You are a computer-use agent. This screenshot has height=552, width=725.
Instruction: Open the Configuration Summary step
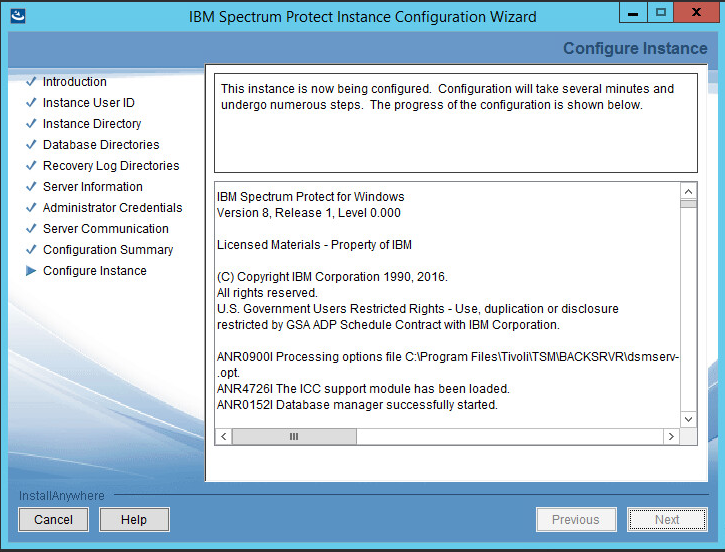(108, 250)
